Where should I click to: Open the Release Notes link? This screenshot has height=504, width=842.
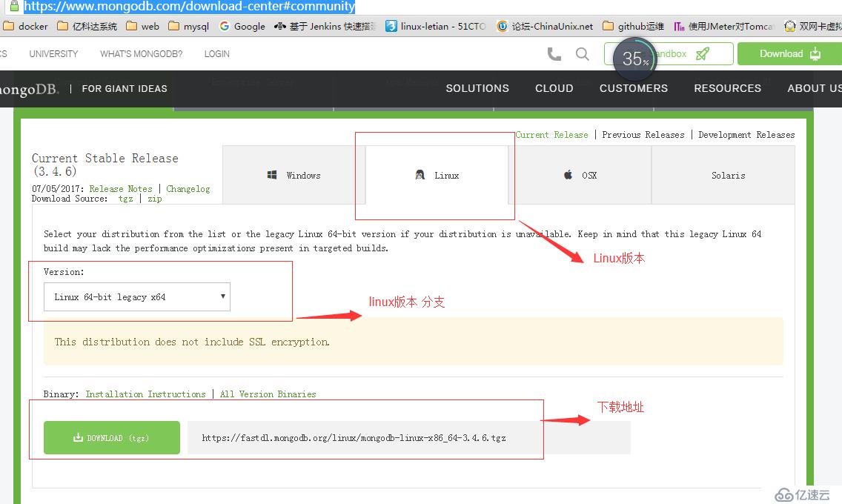tap(121, 189)
